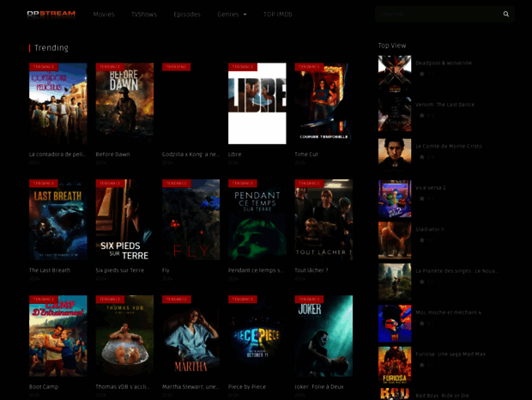Open the Movies menu item
The width and height of the screenshot is (532, 400).
[104, 15]
